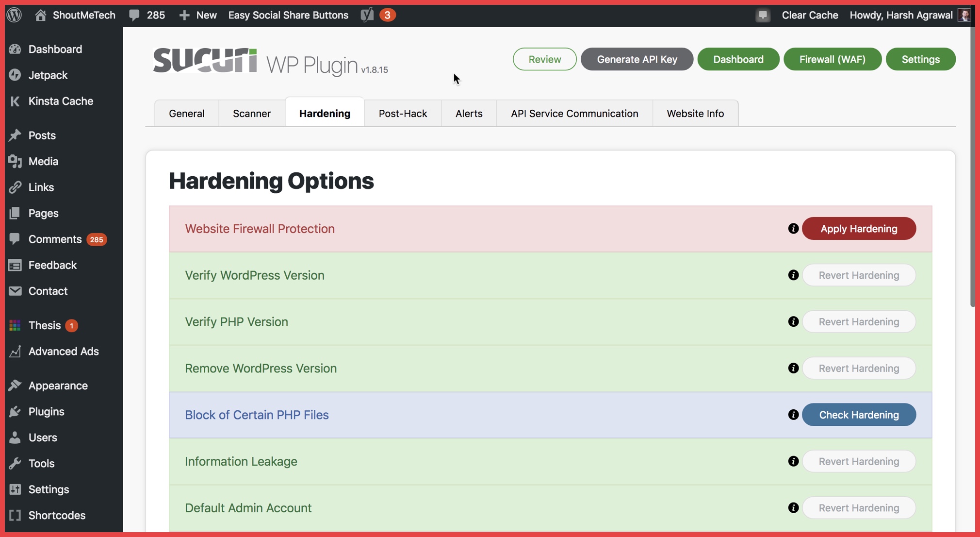Viewport: 980px width, 537px height.
Task: Open the feedback chat icon in the top bar
Action: tap(763, 15)
